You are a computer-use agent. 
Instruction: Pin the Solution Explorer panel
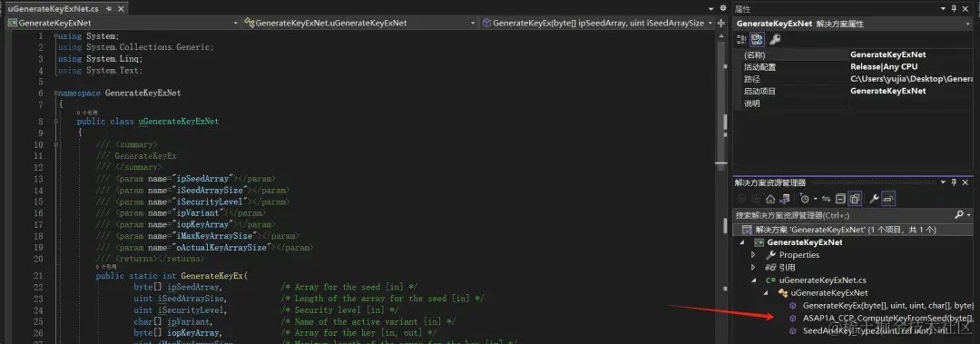[954, 182]
